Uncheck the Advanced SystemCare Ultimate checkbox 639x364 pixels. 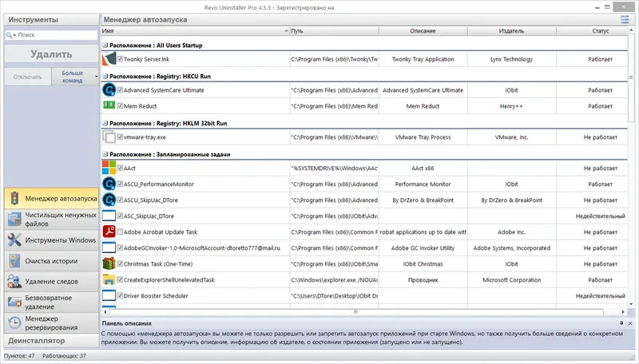120,90
